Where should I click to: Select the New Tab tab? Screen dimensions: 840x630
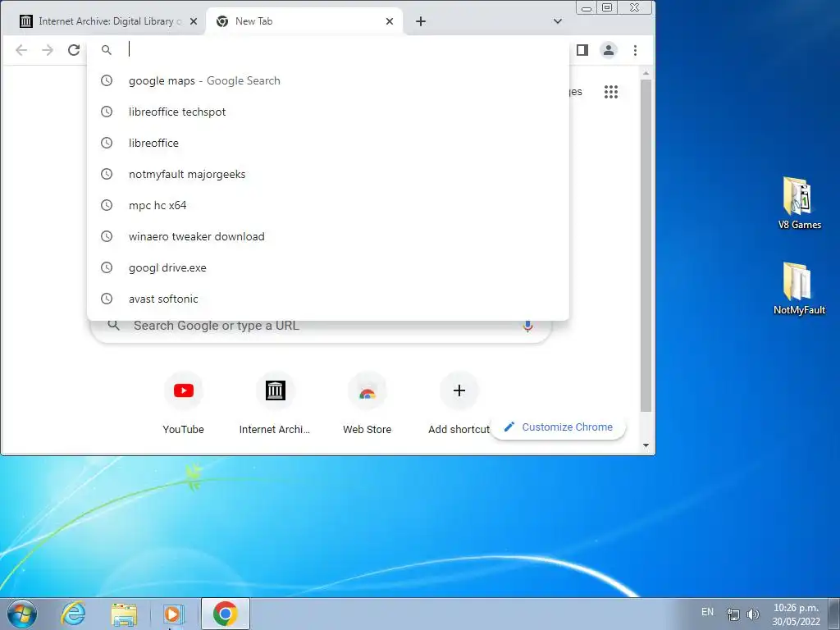[x=304, y=21]
